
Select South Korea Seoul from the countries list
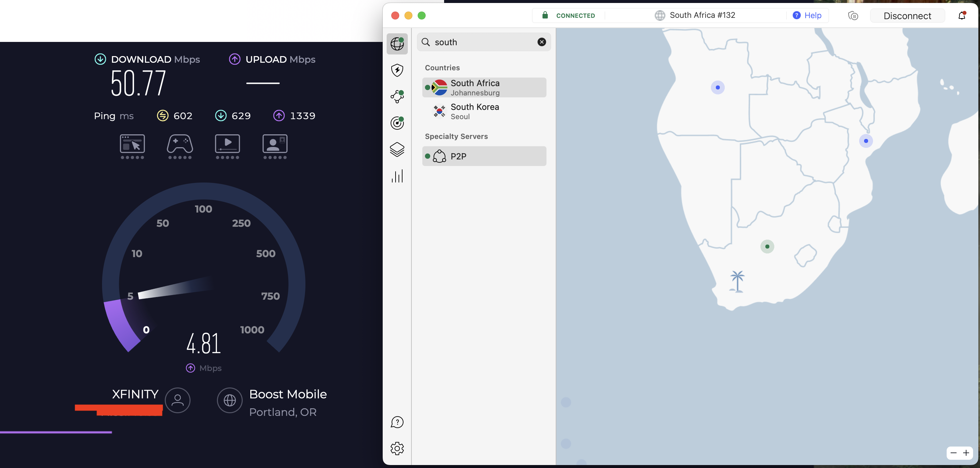coord(483,112)
